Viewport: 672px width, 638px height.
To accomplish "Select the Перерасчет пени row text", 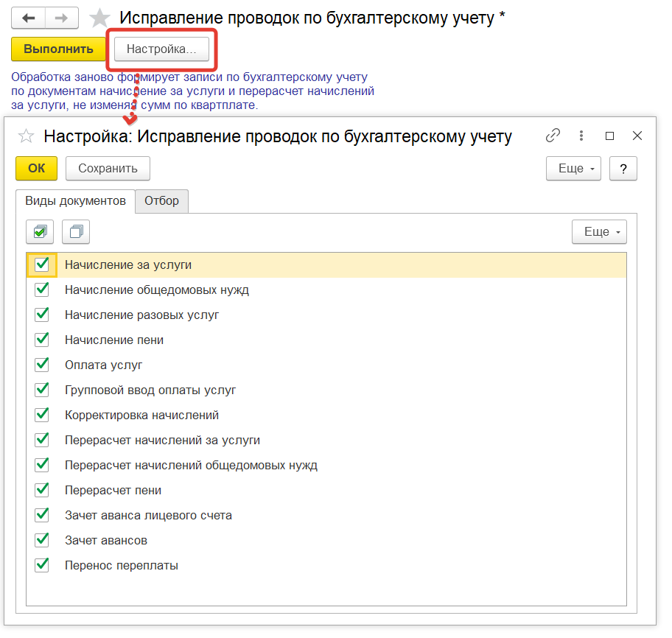I will pos(113,490).
